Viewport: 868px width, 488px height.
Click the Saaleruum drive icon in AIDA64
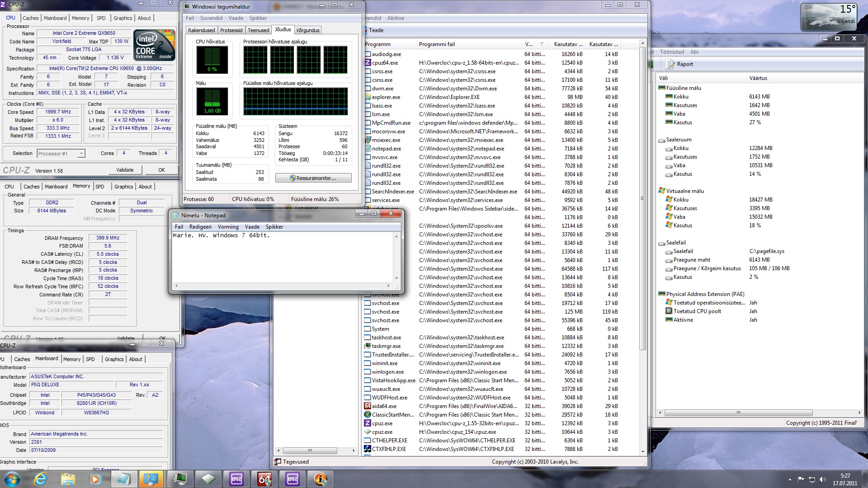tap(662, 140)
